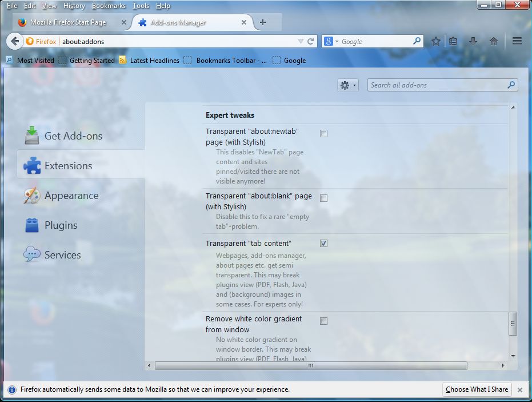The height and width of the screenshot is (402, 532).
Task: Open the URL history dropdown arrow
Action: (301, 41)
